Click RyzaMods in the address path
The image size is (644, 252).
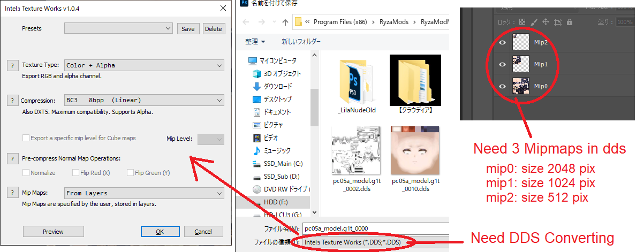click(x=395, y=22)
